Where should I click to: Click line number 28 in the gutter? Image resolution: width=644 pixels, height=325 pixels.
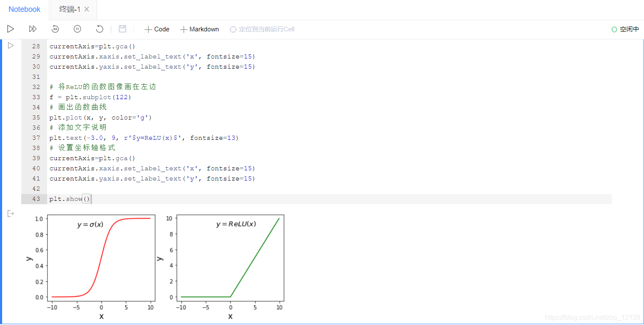coord(36,46)
